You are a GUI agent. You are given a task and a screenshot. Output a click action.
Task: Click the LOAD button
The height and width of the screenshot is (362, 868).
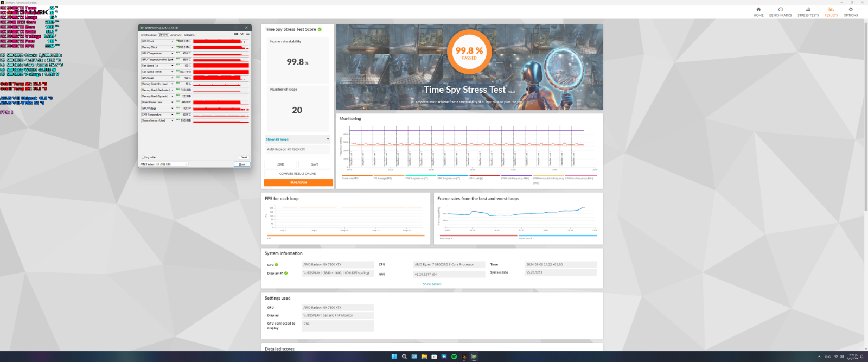coord(280,164)
